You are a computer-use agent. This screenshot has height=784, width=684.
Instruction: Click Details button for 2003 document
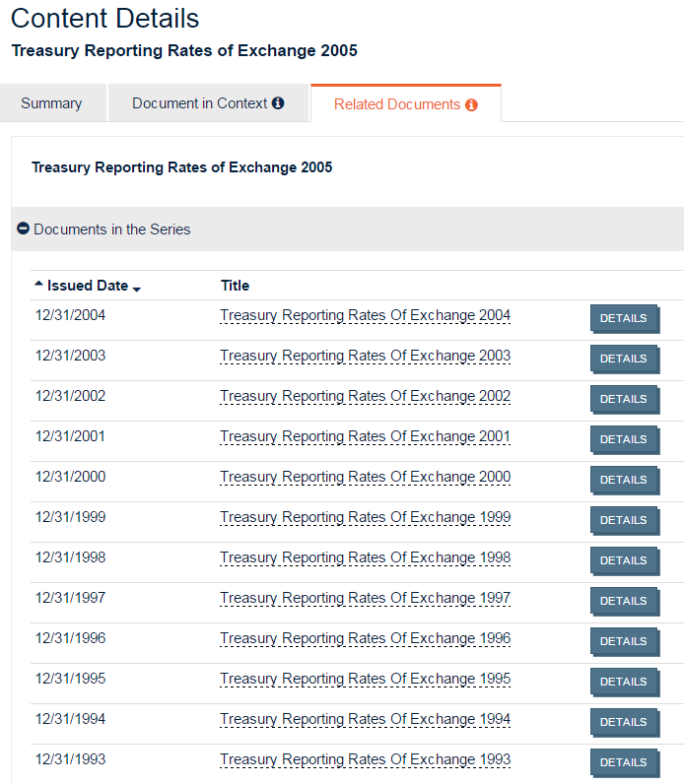[x=623, y=359]
